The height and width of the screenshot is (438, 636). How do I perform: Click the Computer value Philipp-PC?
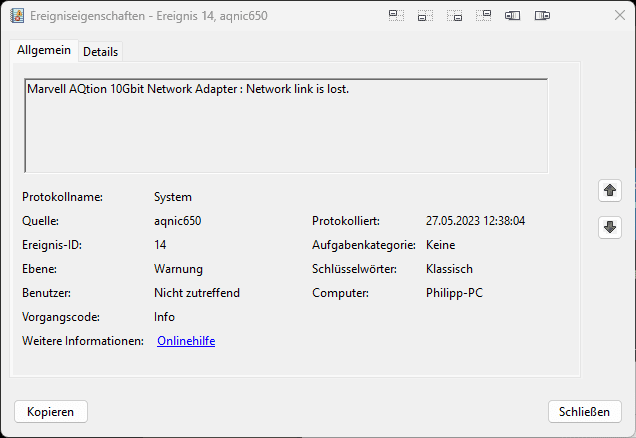[454, 293]
